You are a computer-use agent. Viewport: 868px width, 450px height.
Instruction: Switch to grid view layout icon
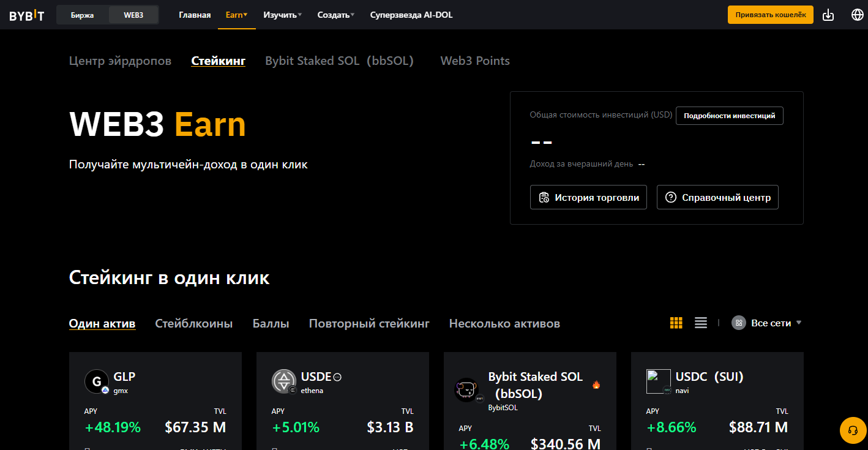point(676,323)
